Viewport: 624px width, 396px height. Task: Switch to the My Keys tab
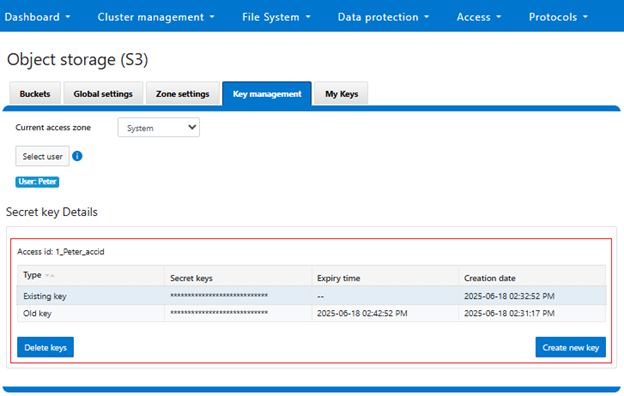341,94
